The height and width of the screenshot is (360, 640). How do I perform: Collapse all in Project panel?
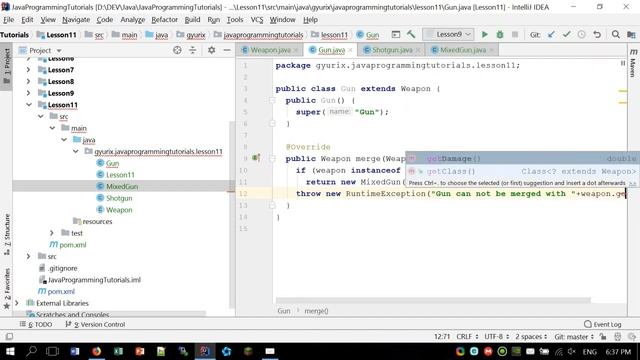(193, 50)
